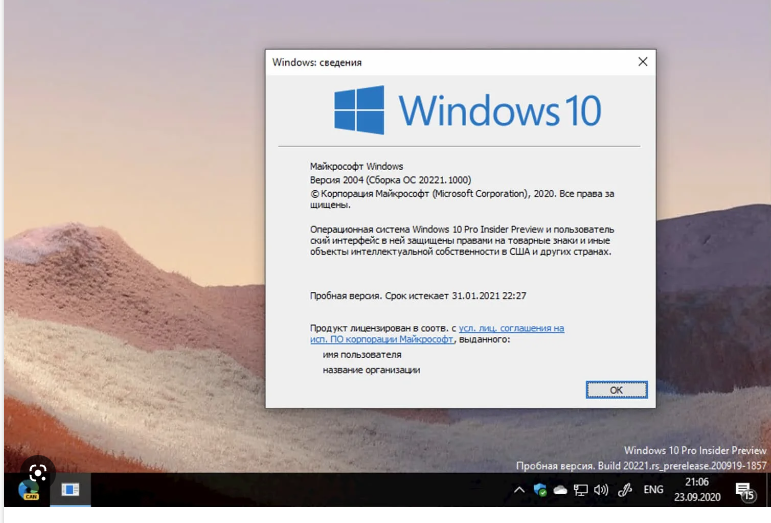Click the Windows 10 logo in dialog
The height and width of the screenshot is (523, 771).
point(466,109)
